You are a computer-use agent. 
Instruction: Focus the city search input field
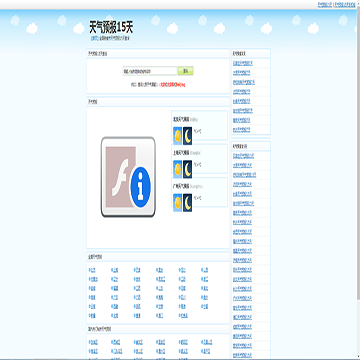150,71
